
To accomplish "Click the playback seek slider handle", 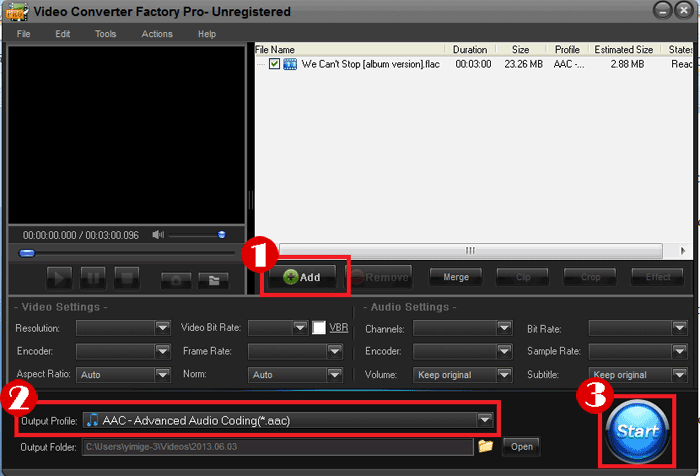I will click(27, 254).
